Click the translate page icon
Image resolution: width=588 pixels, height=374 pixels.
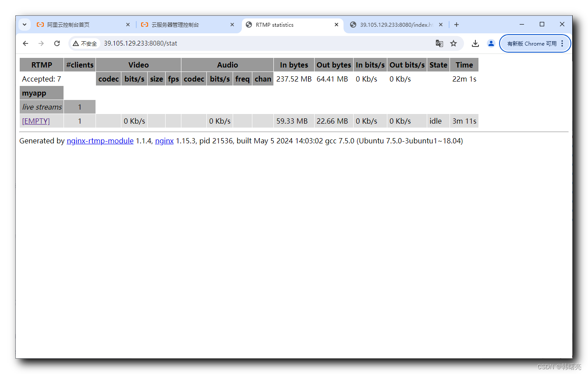(439, 43)
